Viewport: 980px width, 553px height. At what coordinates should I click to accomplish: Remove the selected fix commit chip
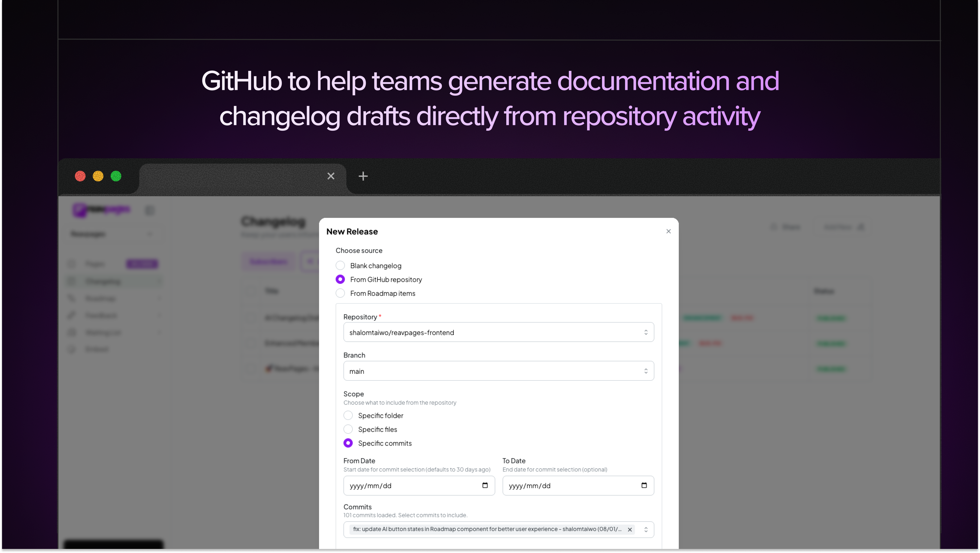[630, 529]
